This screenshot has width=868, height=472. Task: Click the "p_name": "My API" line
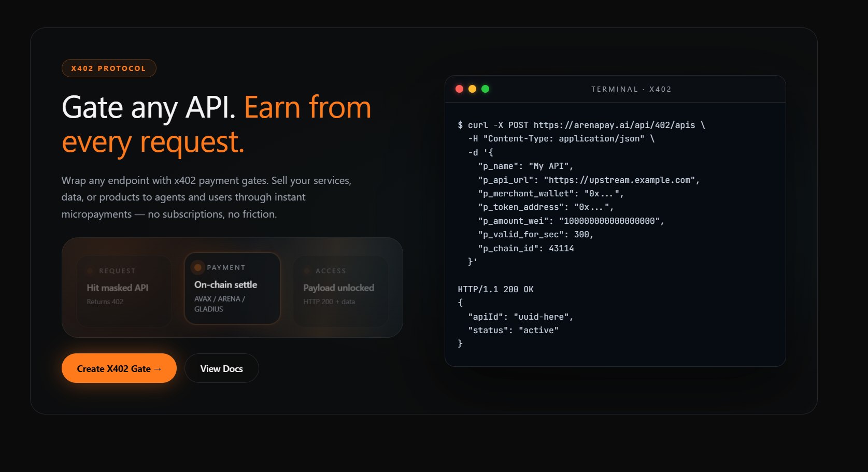pos(525,166)
